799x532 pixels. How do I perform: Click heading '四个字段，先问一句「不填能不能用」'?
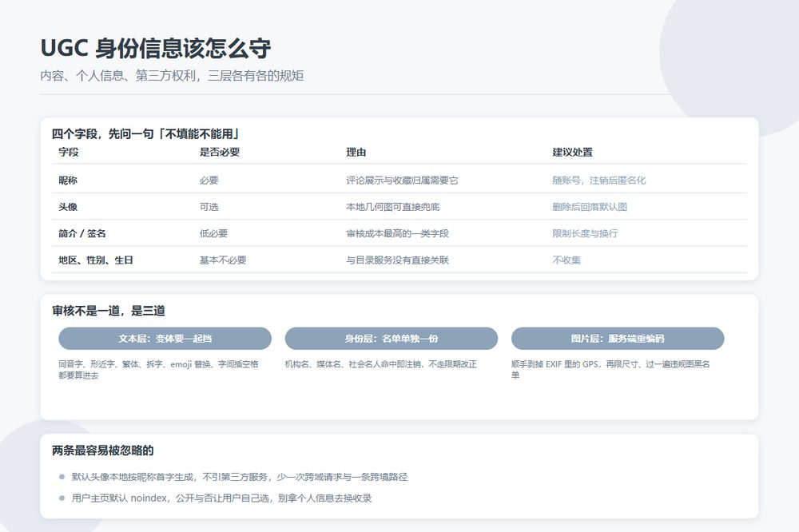145,134
